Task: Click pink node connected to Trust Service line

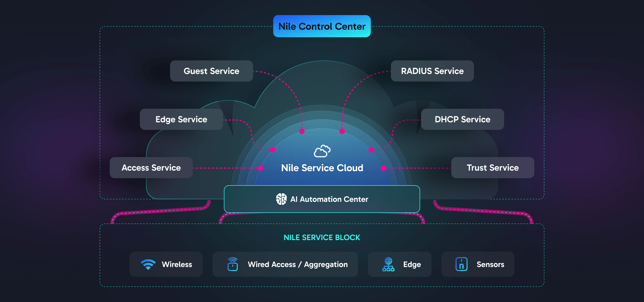Action: [x=383, y=168]
